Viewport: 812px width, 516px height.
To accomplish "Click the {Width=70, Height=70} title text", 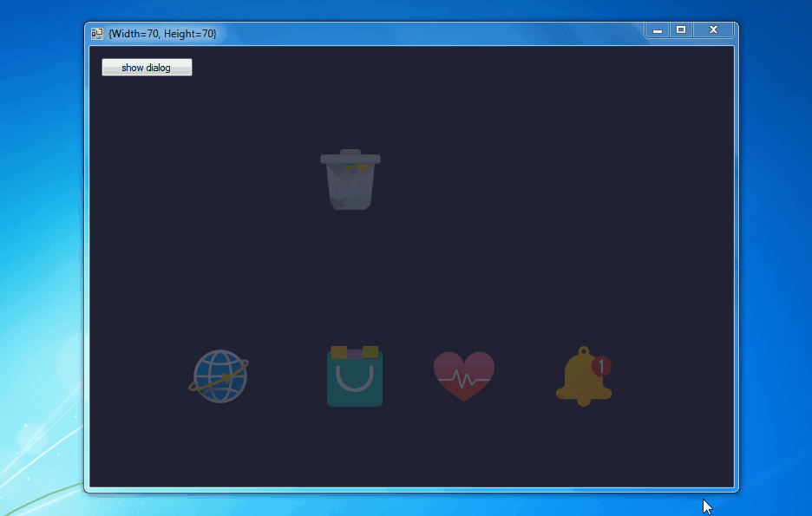I will (162, 34).
